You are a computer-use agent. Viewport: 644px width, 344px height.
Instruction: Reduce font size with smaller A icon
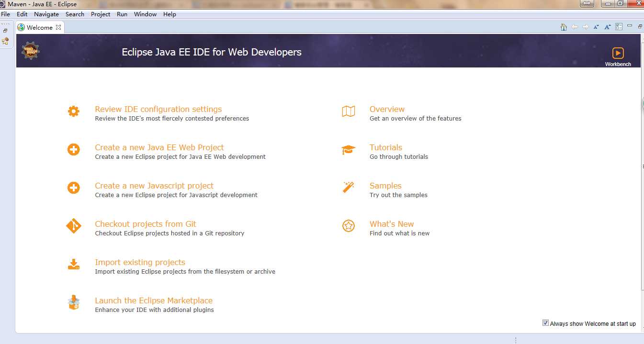(x=596, y=27)
